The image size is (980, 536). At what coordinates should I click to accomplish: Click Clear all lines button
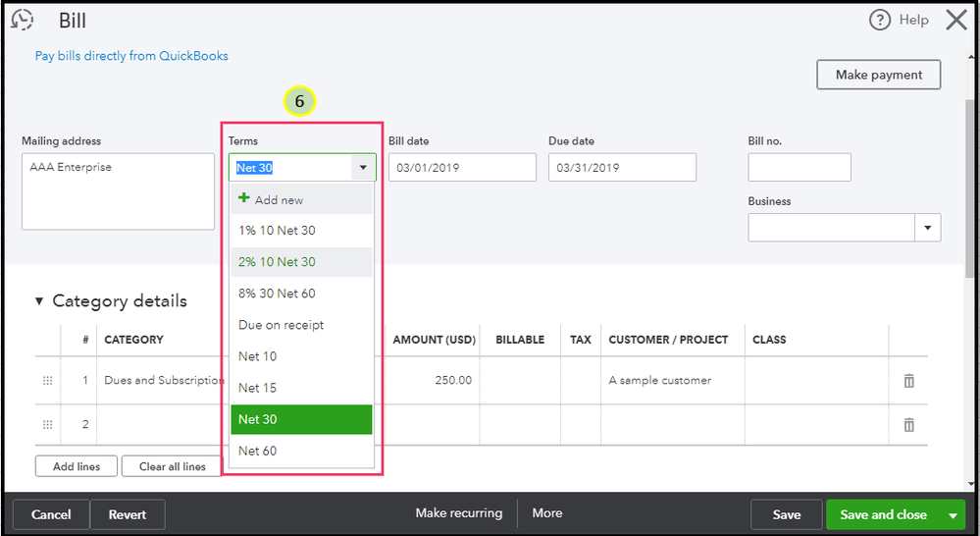[172, 466]
